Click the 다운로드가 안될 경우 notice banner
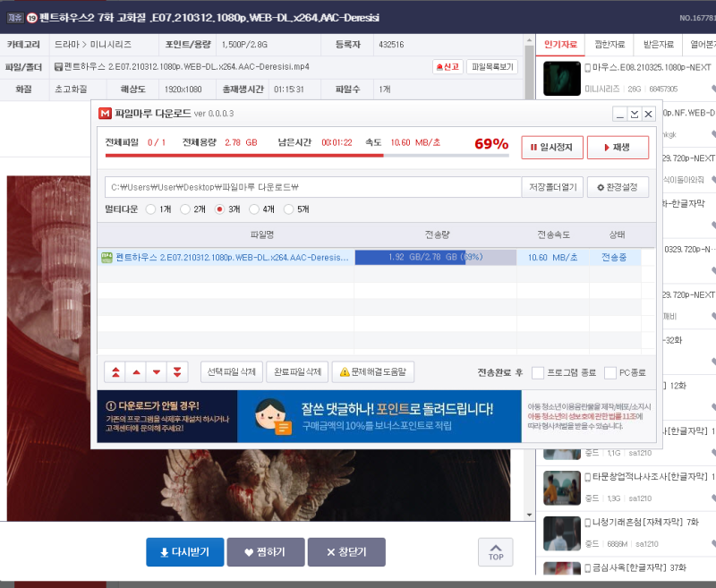Screen dimensions: 716x588 (167, 416)
